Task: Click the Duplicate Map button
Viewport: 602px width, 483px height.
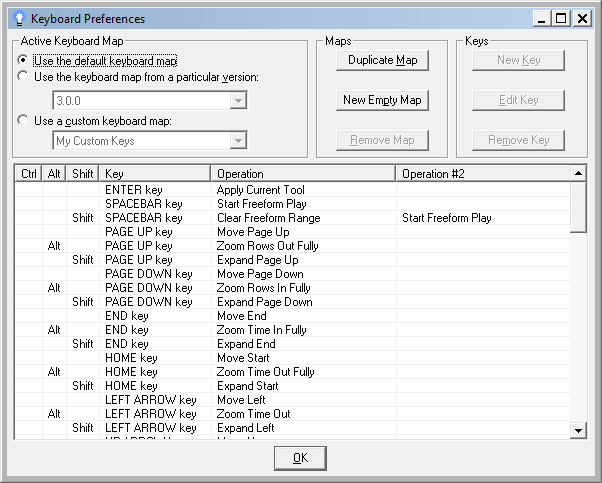Action: [x=382, y=60]
